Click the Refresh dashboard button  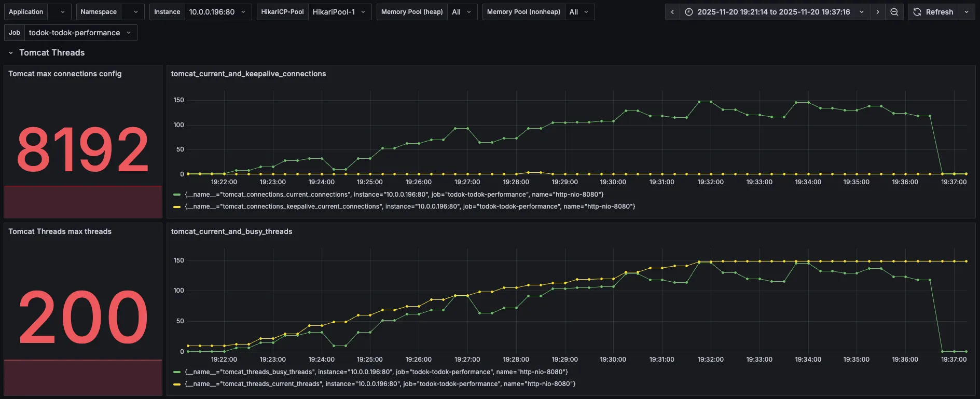pos(933,12)
